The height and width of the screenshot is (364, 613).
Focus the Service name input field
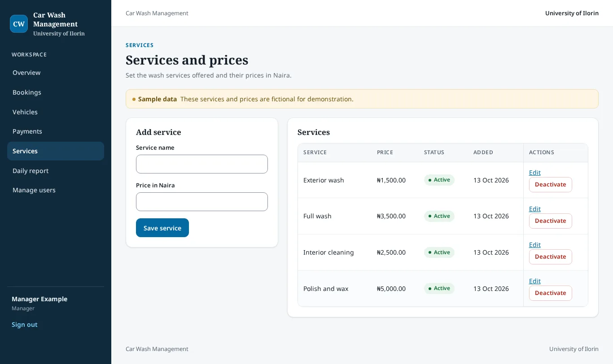[x=202, y=164]
